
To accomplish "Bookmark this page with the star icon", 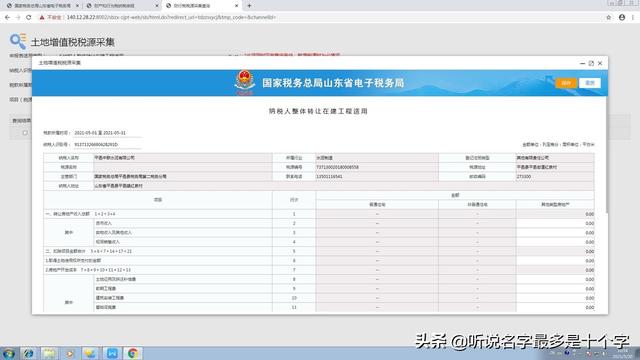I will (609, 17).
